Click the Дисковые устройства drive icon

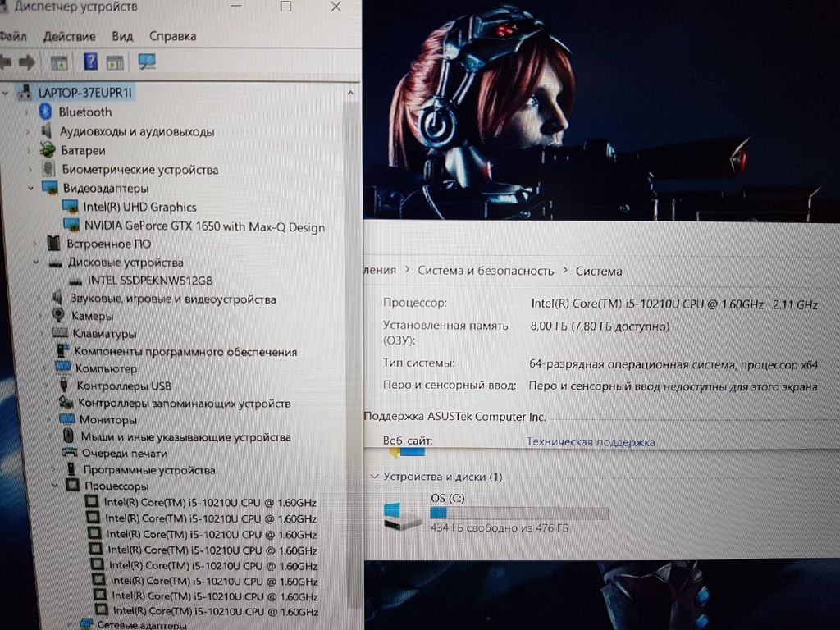click(x=56, y=263)
